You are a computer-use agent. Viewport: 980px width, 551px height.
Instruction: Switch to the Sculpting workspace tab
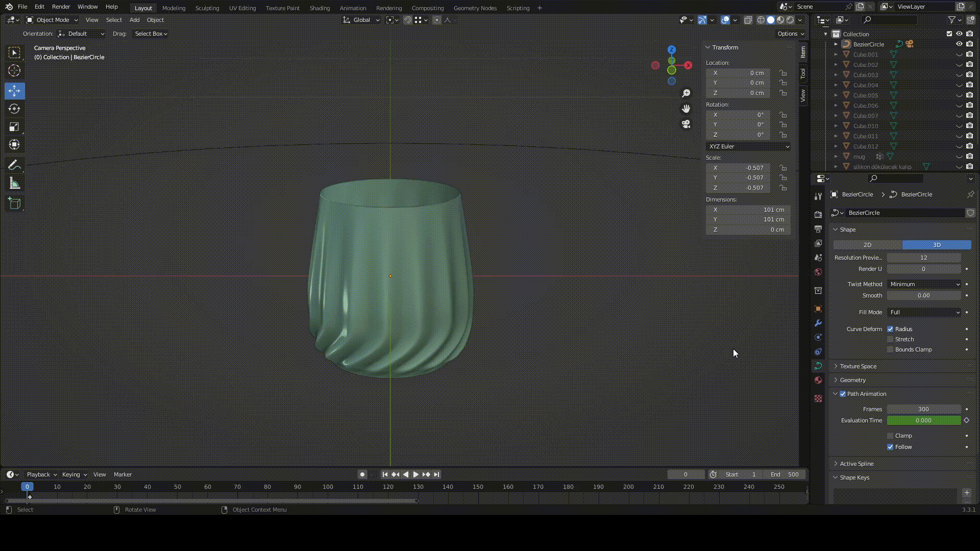pos(207,8)
